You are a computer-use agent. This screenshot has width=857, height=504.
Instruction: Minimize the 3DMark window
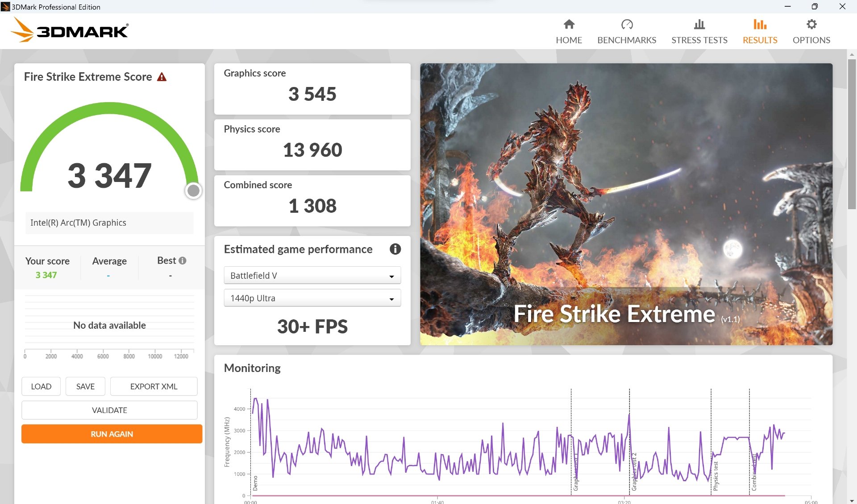(787, 6)
